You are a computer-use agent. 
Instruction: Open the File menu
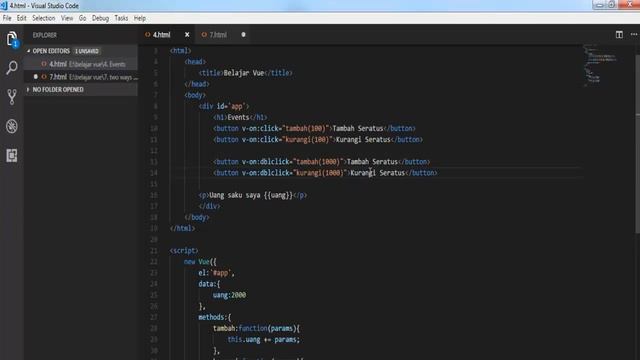pyautogui.click(x=7, y=18)
